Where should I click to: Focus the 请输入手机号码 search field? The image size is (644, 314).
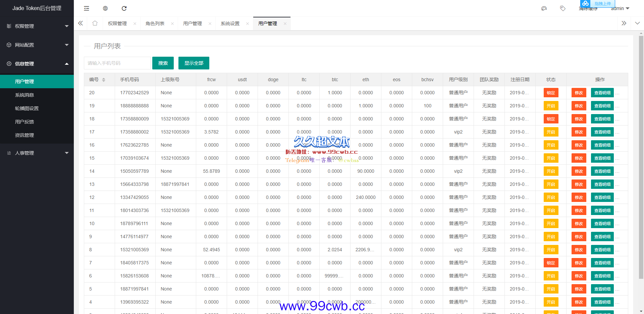117,63
